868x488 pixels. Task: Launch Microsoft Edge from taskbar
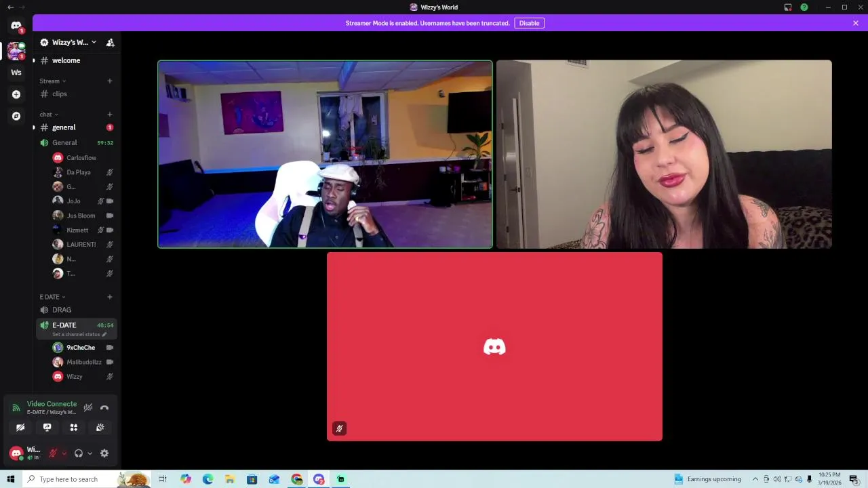pos(208,479)
